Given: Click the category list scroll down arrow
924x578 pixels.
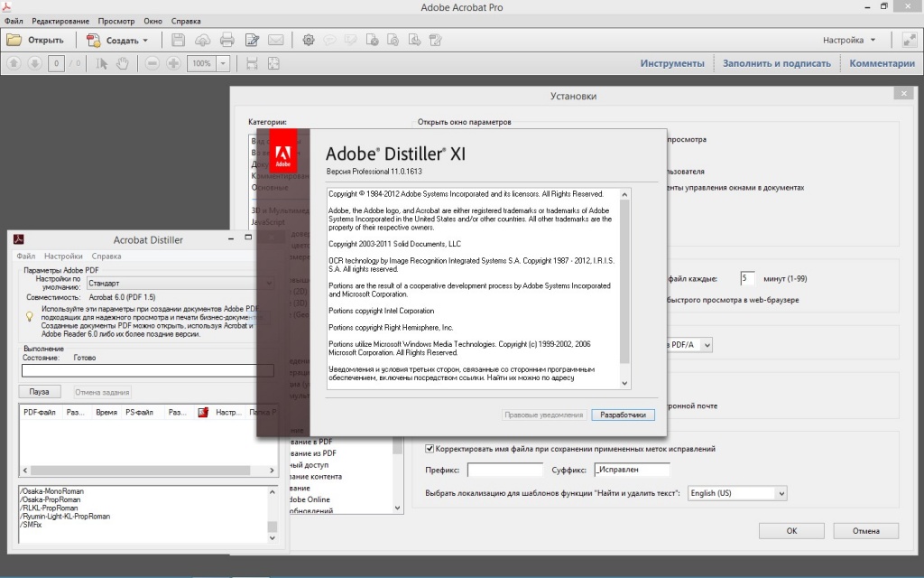Looking at the screenshot, I should pyautogui.click(x=397, y=508).
